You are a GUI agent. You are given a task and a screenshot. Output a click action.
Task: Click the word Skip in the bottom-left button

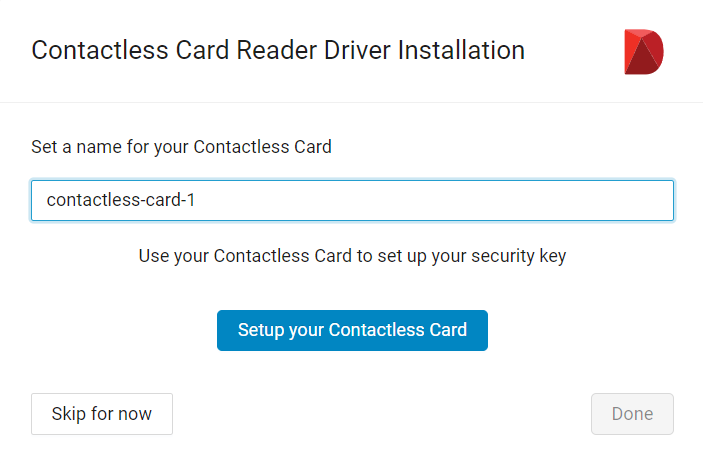(68, 414)
